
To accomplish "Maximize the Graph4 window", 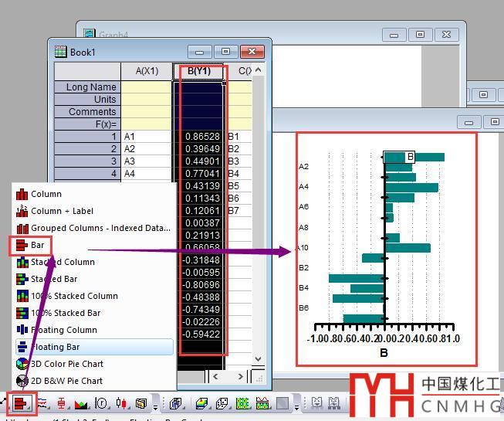I will click(x=420, y=35).
